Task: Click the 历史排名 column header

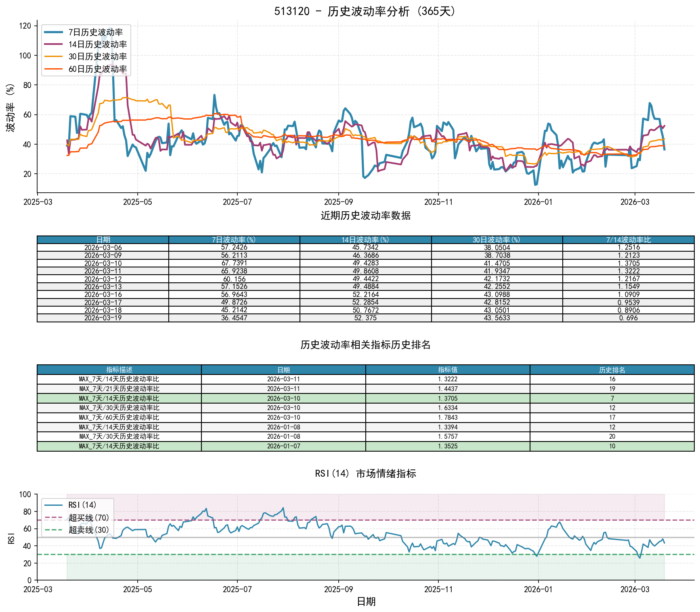Action: tap(612, 370)
